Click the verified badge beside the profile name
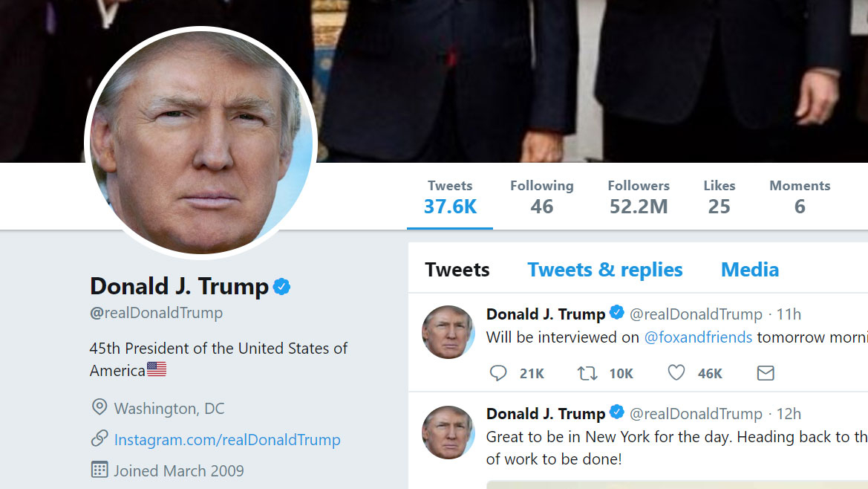The image size is (868, 489). click(x=282, y=287)
